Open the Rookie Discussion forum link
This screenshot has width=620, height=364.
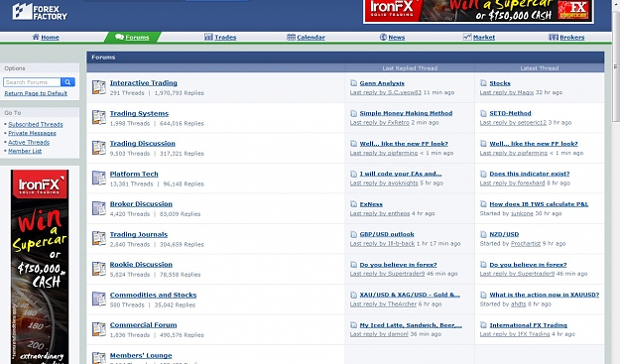tap(141, 265)
